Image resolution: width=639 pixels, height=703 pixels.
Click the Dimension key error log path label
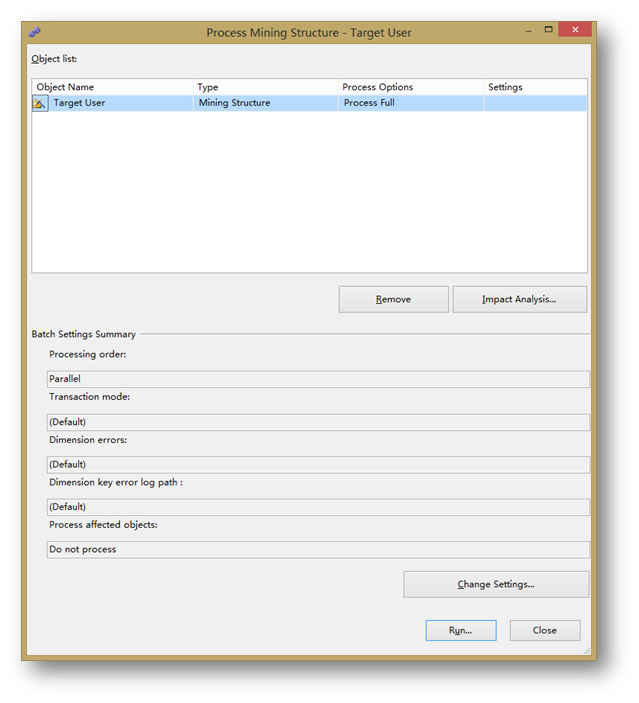click(116, 482)
